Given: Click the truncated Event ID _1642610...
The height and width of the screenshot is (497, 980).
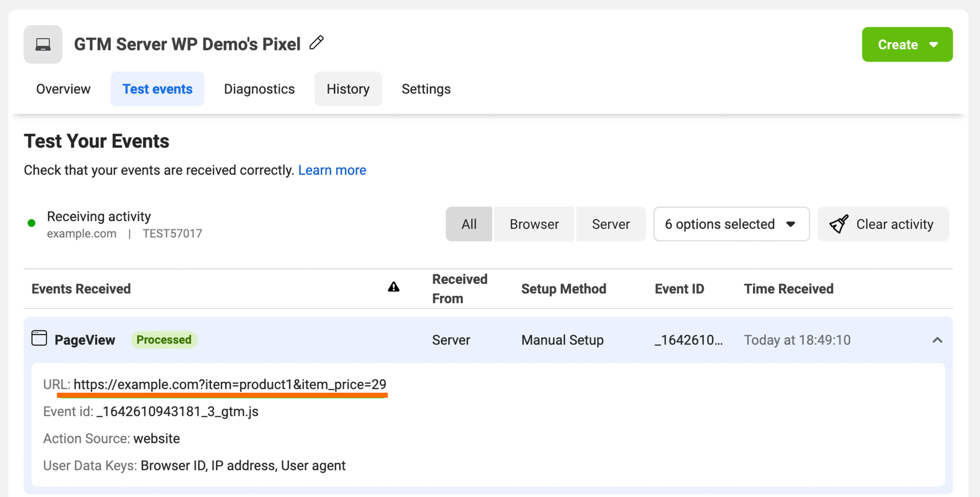Looking at the screenshot, I should pyautogui.click(x=688, y=340).
